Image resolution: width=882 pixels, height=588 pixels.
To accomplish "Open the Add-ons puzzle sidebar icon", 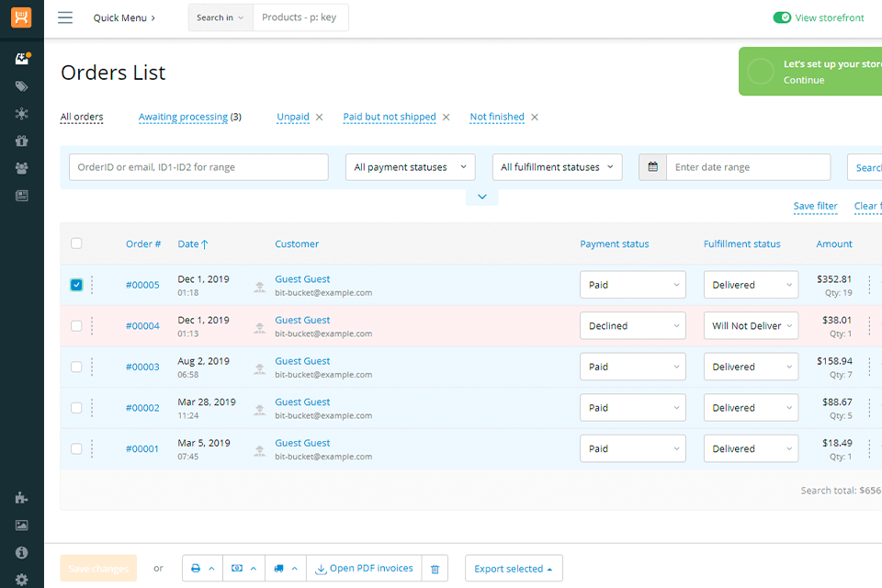I will tap(21, 497).
